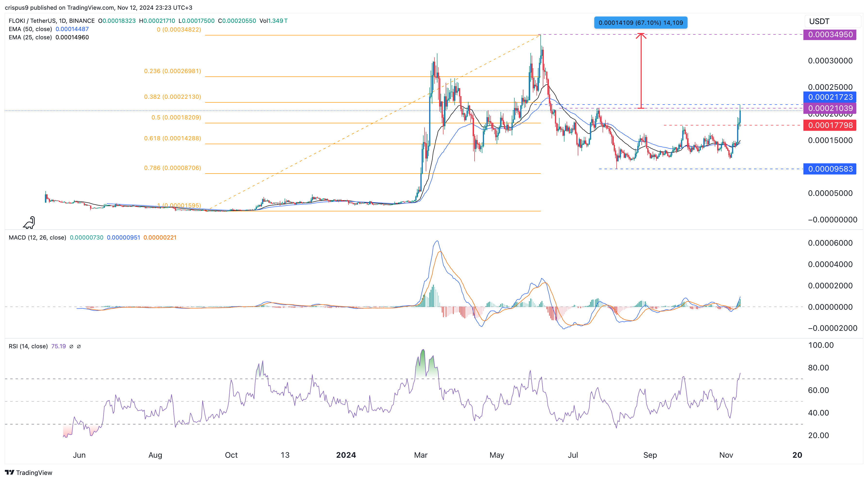Image resolution: width=868 pixels, height=481 pixels.
Task: Click the 0.00030000 price scale label
Action: [830, 61]
